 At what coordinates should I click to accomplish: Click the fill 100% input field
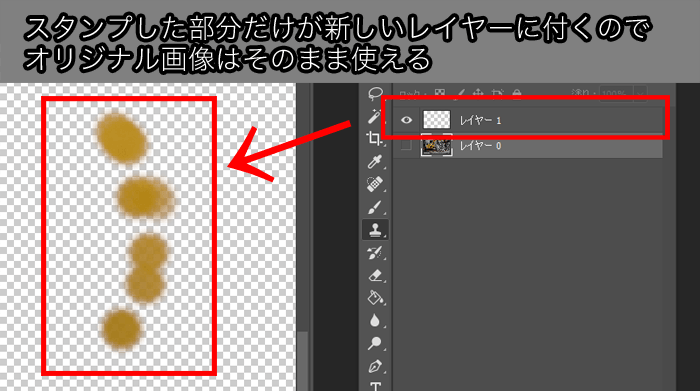617,94
